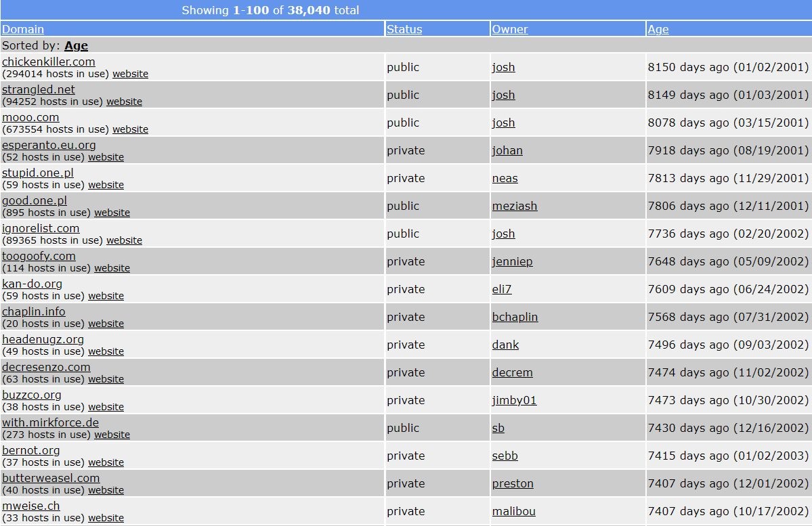View owner malibou profile
Image resolution: width=812 pixels, height=526 pixels.
514,512
